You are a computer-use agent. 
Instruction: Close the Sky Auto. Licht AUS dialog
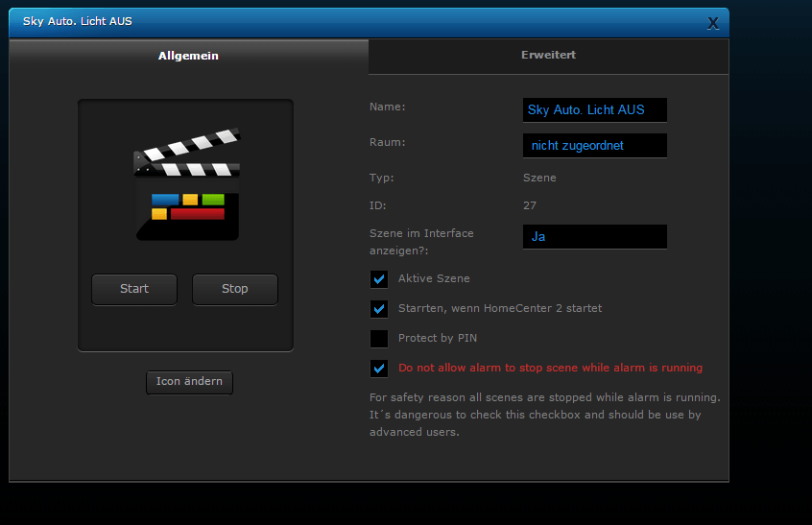(x=713, y=23)
